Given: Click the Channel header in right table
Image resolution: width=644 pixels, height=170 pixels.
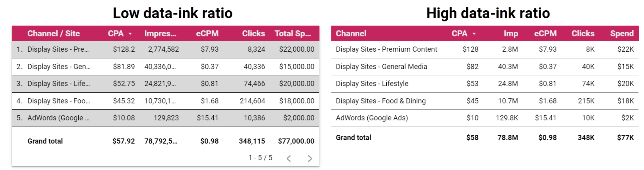Looking at the screenshot, I should (351, 33).
